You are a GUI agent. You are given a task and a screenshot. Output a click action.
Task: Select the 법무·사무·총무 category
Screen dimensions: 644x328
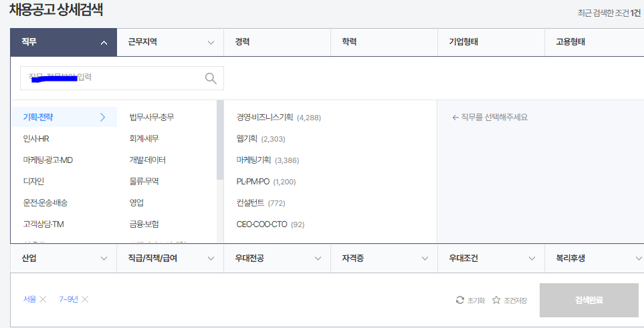[x=152, y=118]
